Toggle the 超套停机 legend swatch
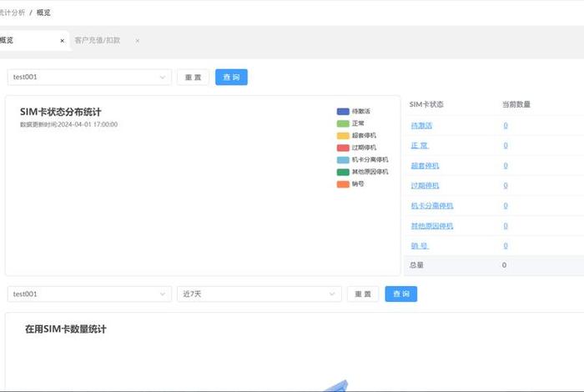Image resolution: width=584 pixels, height=392 pixels. [343, 135]
